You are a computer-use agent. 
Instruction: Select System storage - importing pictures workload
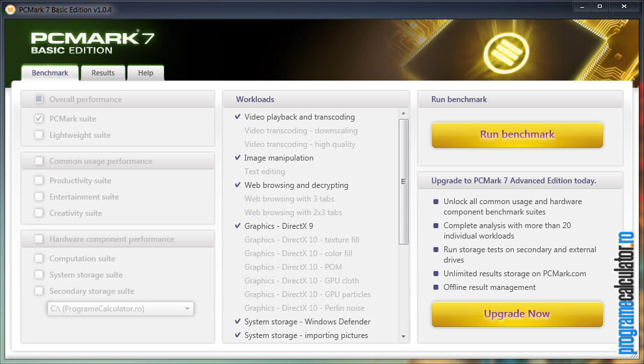(306, 335)
